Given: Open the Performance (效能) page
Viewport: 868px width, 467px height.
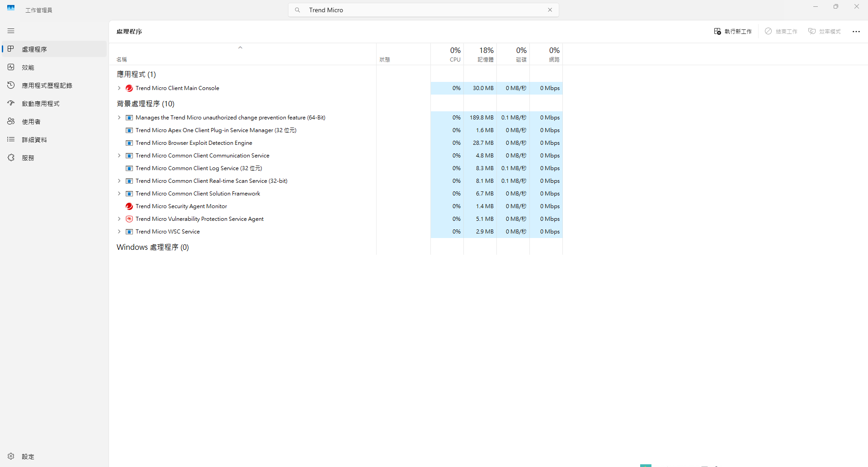Looking at the screenshot, I should point(28,67).
